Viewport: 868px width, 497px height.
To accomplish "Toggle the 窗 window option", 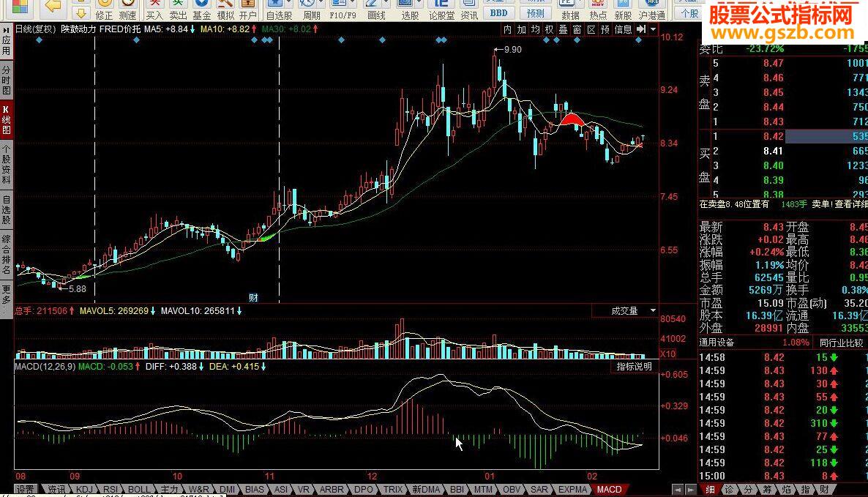I will tap(577, 29).
